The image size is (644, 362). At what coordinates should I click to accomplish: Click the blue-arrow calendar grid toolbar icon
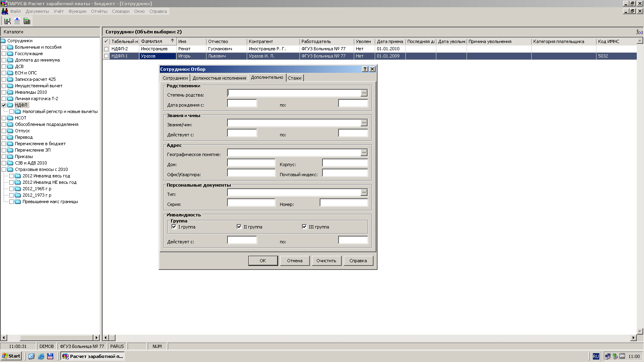(x=17, y=21)
